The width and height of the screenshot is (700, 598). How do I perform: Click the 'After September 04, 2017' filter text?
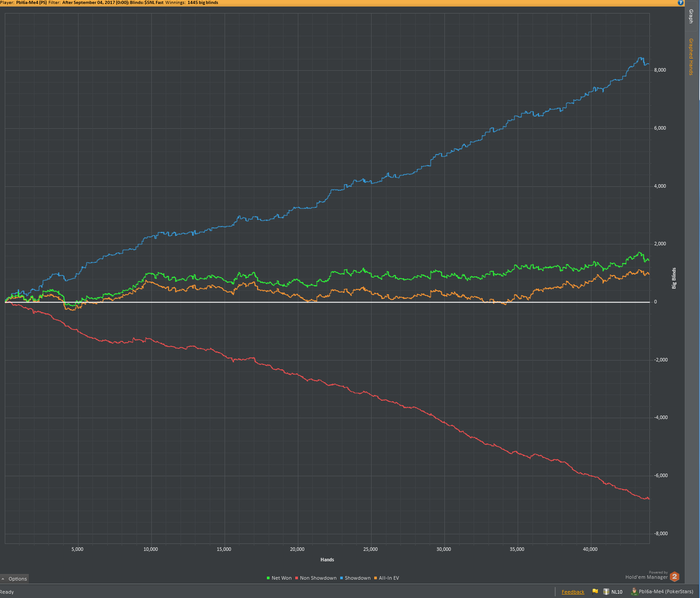88,3
